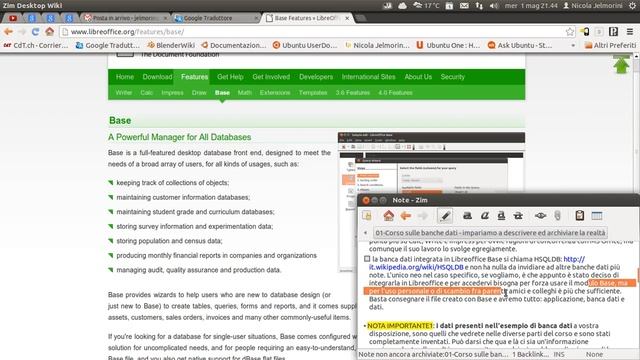Click the '1 Backlink...' status bar entry
This screenshot has height=360, width=640.
pyautogui.click(x=530, y=354)
